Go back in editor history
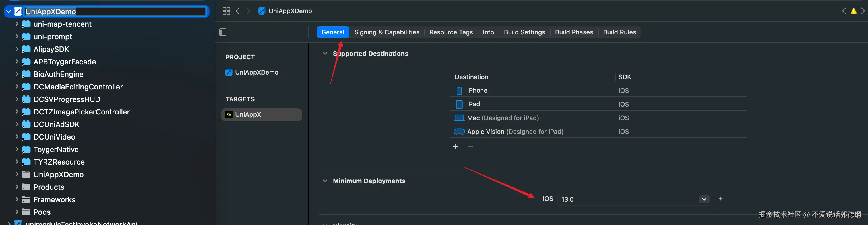The height and width of the screenshot is (225, 868). 238,11
